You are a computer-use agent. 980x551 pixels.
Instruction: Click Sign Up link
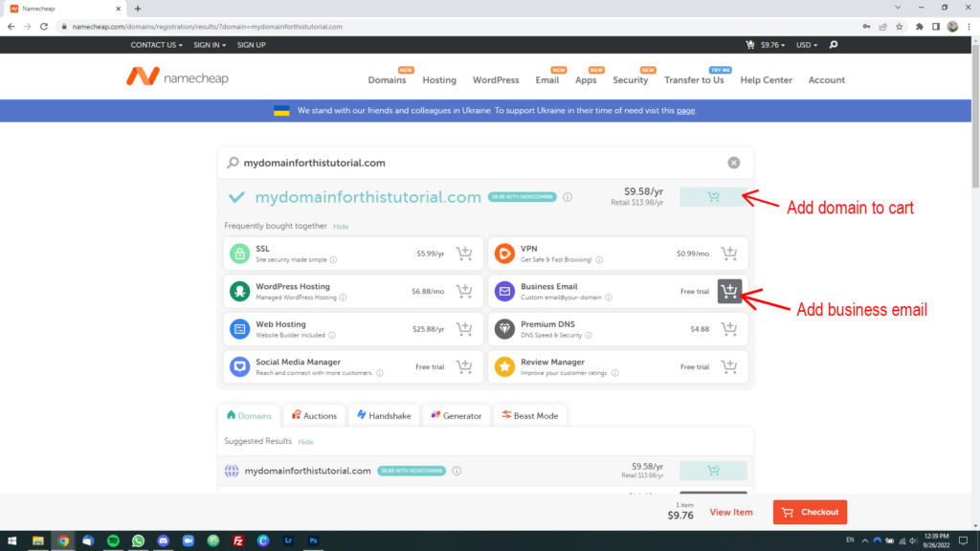coord(252,45)
